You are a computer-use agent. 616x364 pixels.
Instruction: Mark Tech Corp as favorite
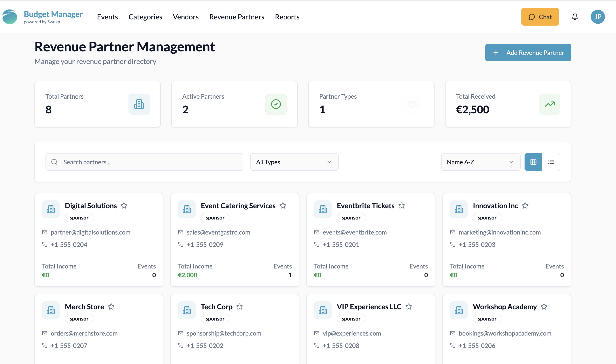[x=240, y=307]
